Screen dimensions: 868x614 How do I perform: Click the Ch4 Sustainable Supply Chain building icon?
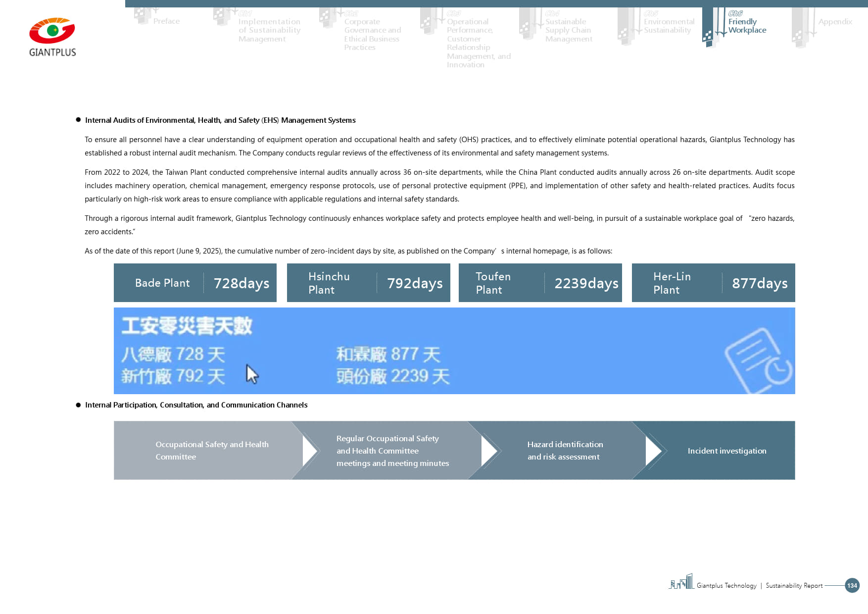tap(528, 25)
